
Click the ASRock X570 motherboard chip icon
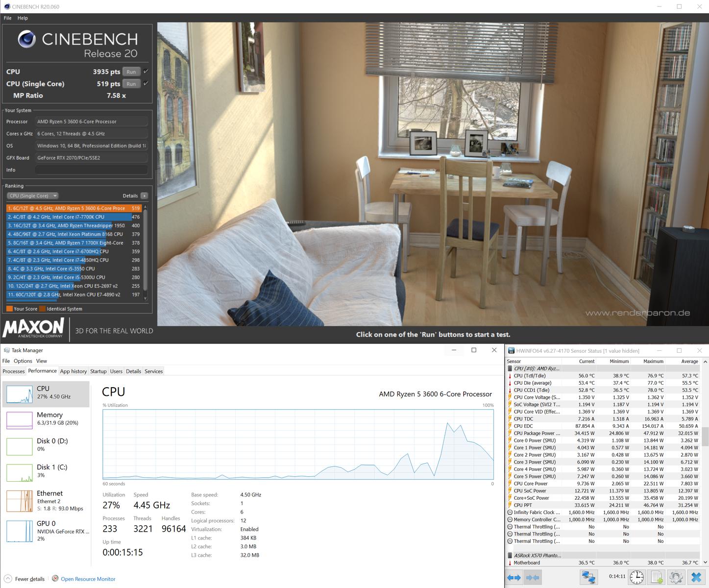pyautogui.click(x=510, y=556)
